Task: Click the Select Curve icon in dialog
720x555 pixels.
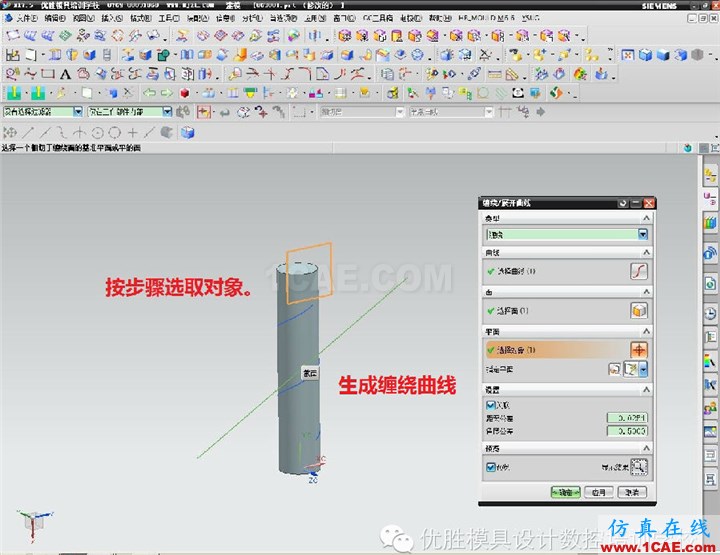Action: point(638,271)
